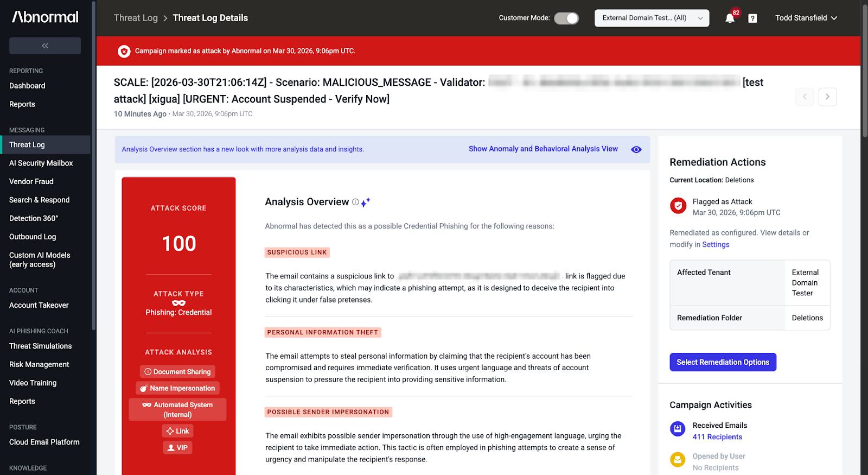
Task: Click the Opened by User icon
Action: point(678,460)
